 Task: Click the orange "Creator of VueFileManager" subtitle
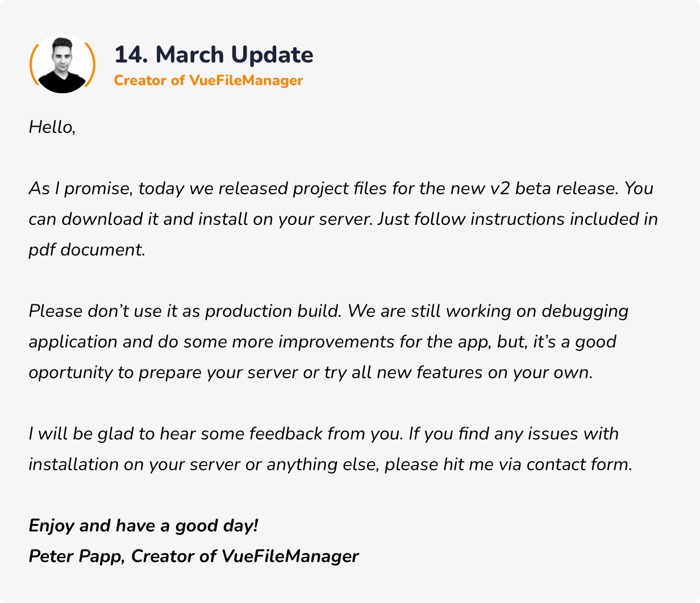click(x=209, y=81)
